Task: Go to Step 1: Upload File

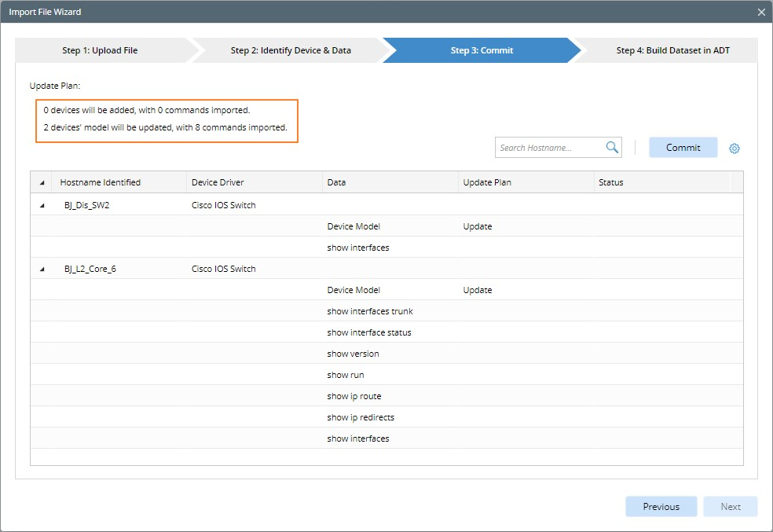Action: (100, 50)
